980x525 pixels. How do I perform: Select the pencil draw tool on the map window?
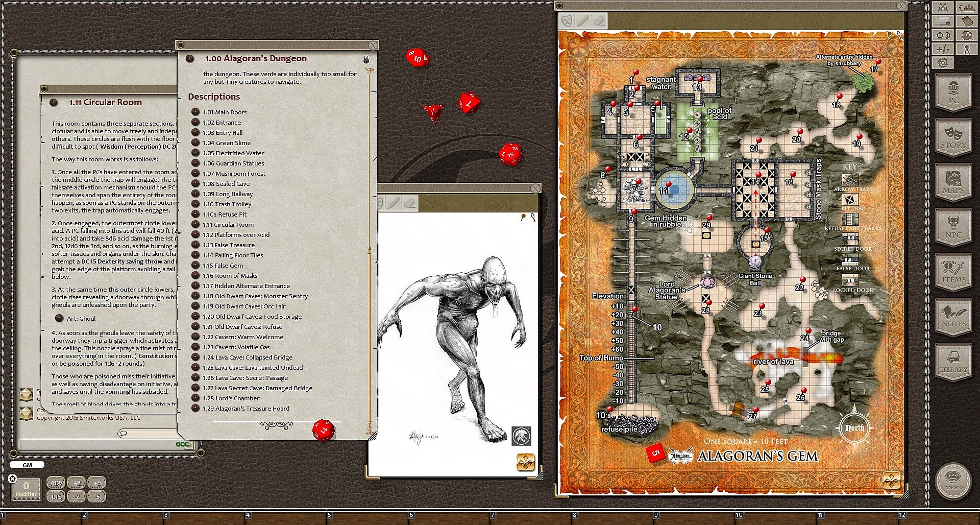point(583,21)
